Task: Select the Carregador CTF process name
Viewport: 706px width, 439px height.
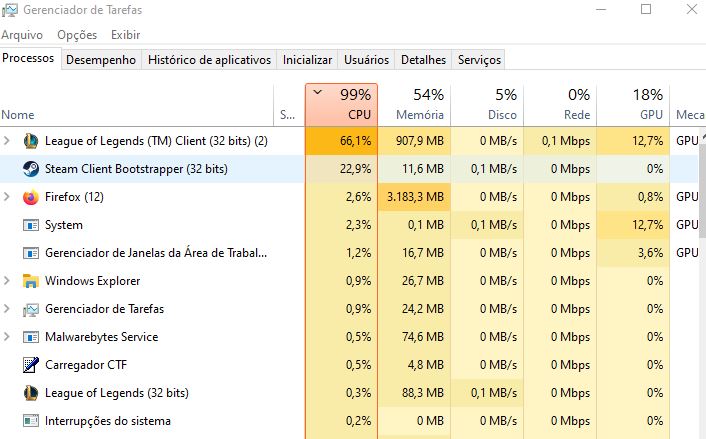Action: pyautogui.click(x=86, y=365)
